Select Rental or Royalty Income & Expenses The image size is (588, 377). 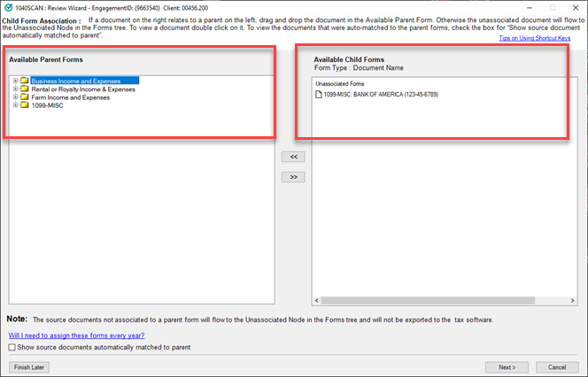tap(83, 89)
